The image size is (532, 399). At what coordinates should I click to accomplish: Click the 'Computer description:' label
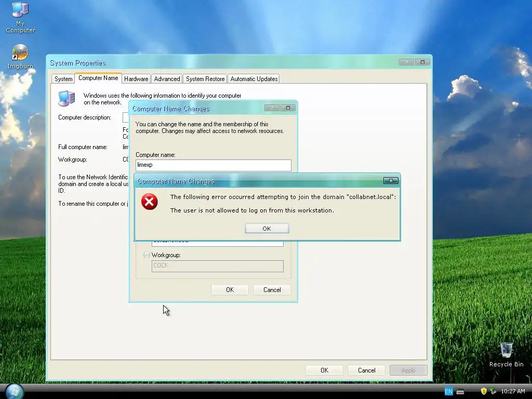pos(85,117)
